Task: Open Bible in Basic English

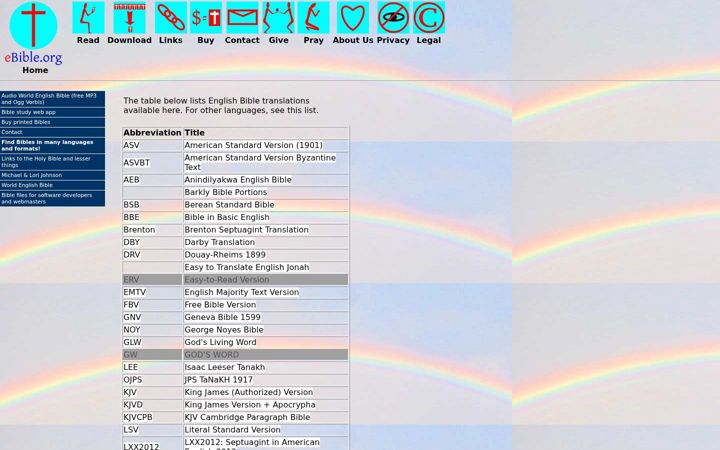Action: [227, 217]
